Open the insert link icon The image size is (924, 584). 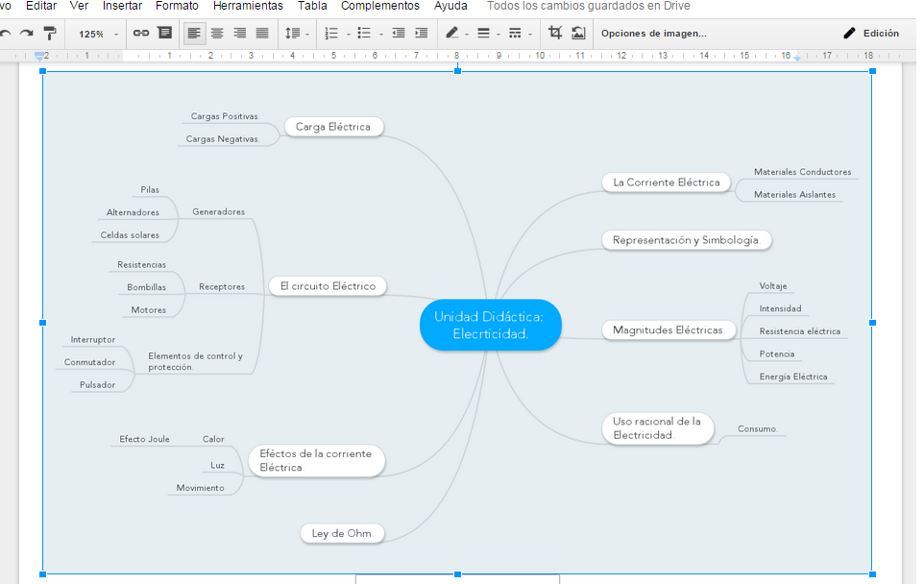tap(142, 33)
